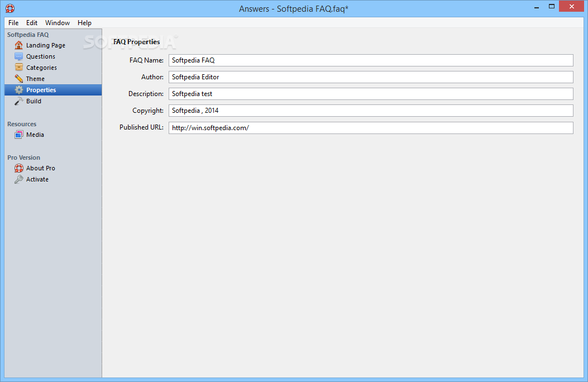This screenshot has height=382, width=588.
Task: Open Media under Resources
Action: pyautogui.click(x=53, y=135)
